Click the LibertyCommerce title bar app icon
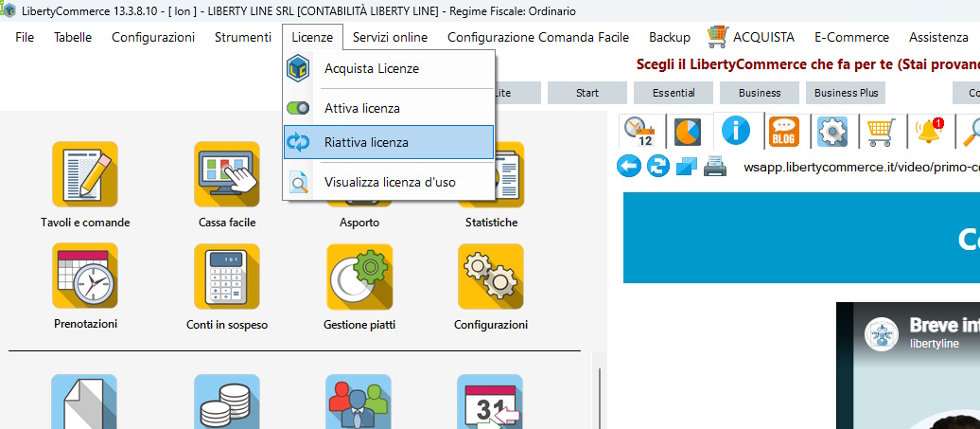980x429 pixels. (9, 10)
